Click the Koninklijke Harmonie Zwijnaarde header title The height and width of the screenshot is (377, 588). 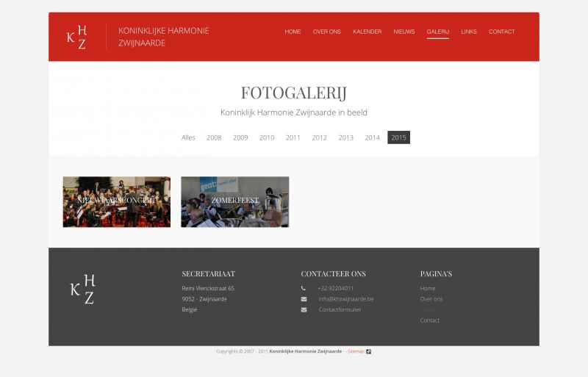[163, 37]
